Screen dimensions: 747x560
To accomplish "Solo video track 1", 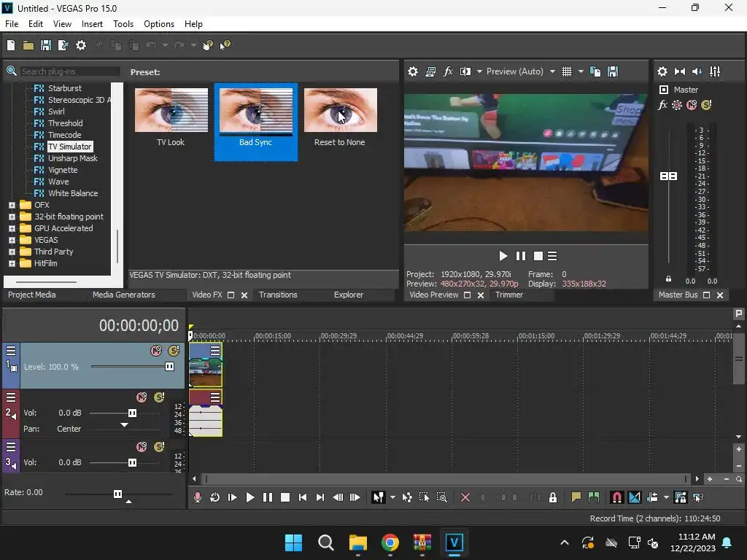I will 174,351.
